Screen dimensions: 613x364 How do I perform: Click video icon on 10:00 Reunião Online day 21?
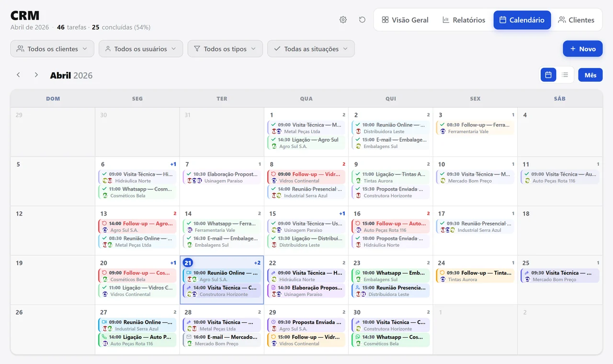(189, 273)
